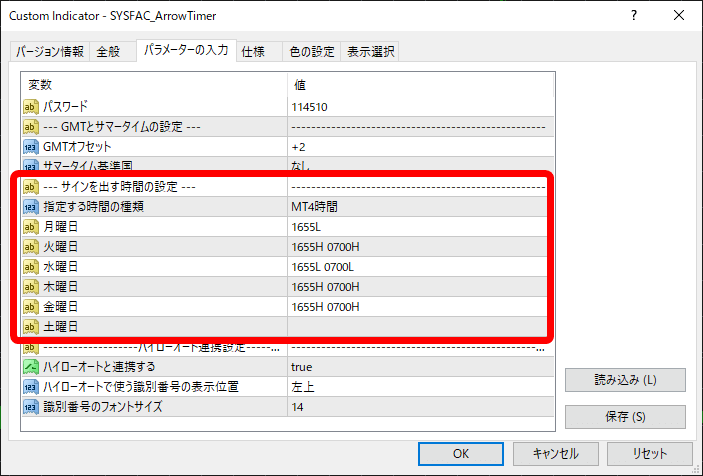Select the --- サインを出す時間の設定 --- label

(x=119, y=186)
